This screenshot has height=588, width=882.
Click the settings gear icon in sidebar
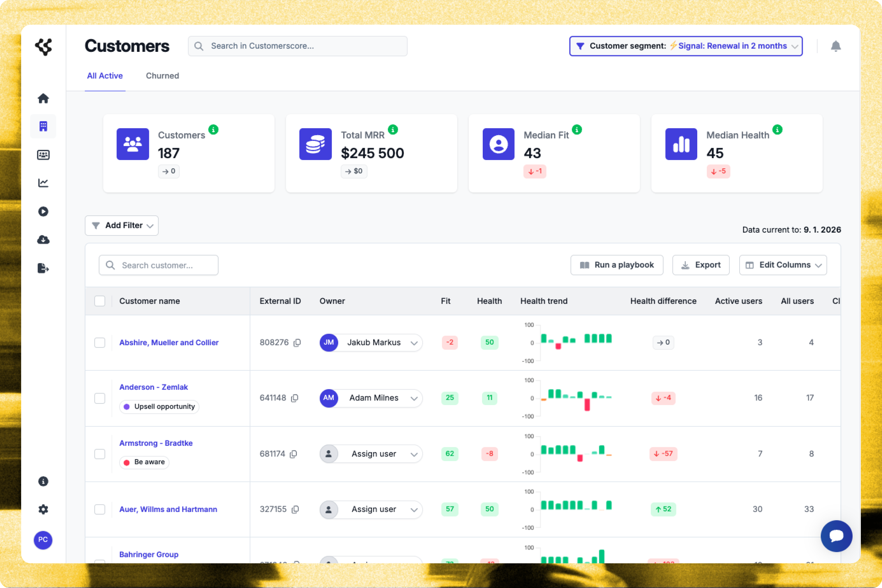click(x=43, y=509)
